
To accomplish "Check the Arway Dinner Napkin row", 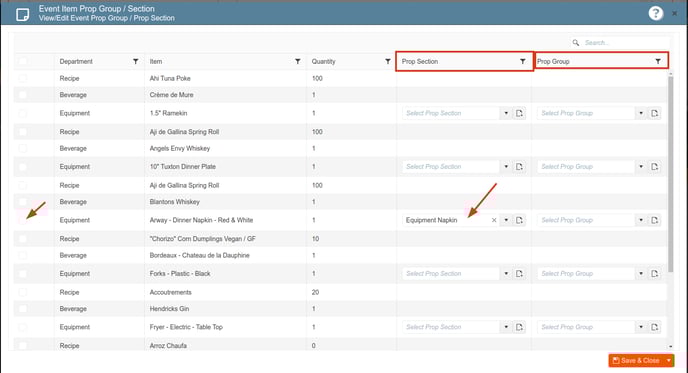I will click(23, 220).
